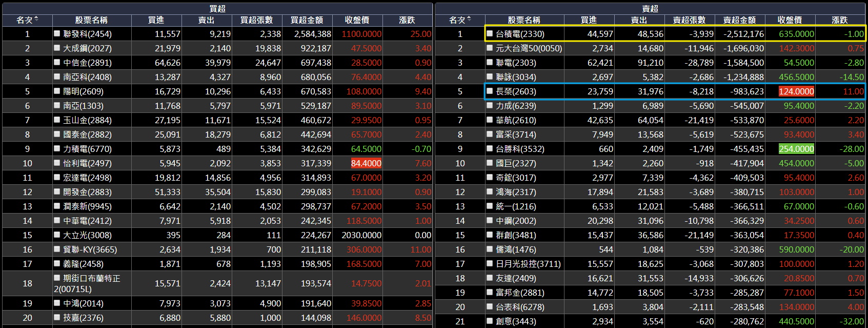Viewport: 868px width, 328px height.
Task: Open stock 華航(2610)
Action: pos(516,120)
